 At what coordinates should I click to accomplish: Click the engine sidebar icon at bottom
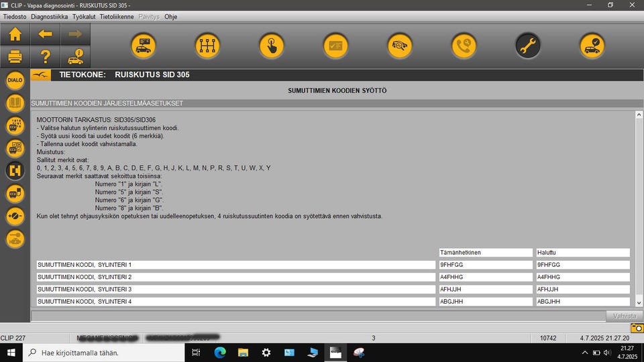coord(15,239)
